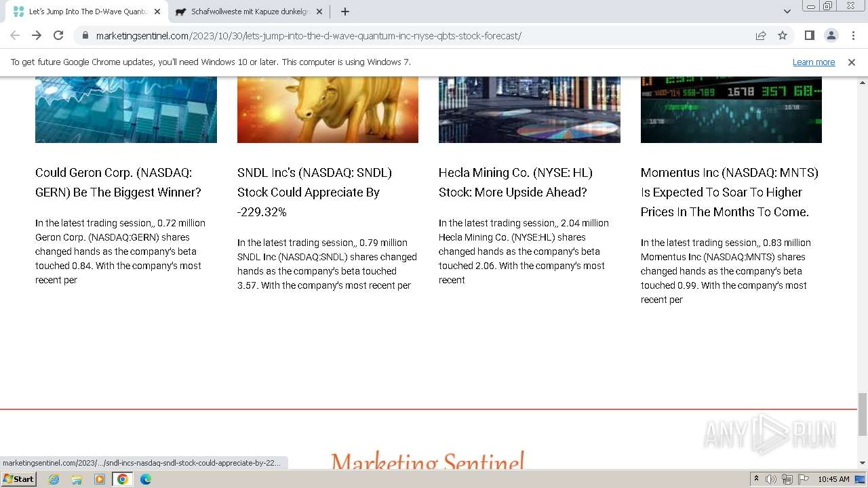
Task: Show hidden system tray icons
Action: click(x=756, y=479)
